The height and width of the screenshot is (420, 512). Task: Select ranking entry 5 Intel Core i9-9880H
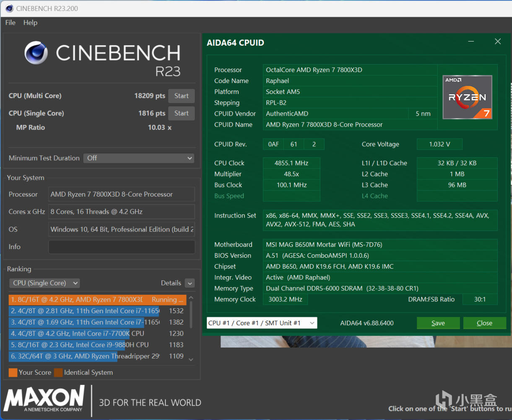pyautogui.click(x=97, y=345)
